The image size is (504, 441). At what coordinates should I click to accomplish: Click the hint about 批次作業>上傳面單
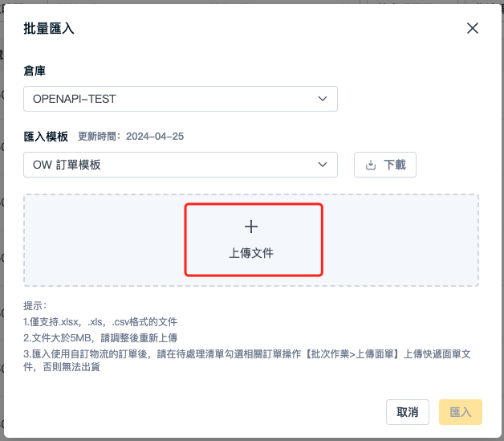tap(247, 360)
